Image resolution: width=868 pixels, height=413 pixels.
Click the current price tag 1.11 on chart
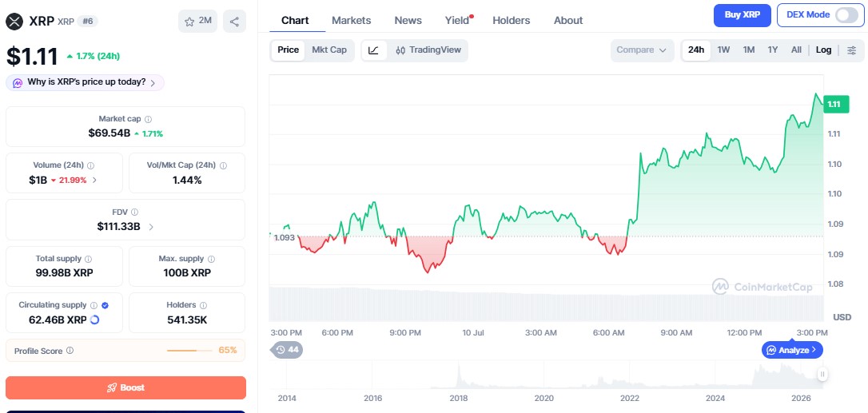(x=836, y=104)
